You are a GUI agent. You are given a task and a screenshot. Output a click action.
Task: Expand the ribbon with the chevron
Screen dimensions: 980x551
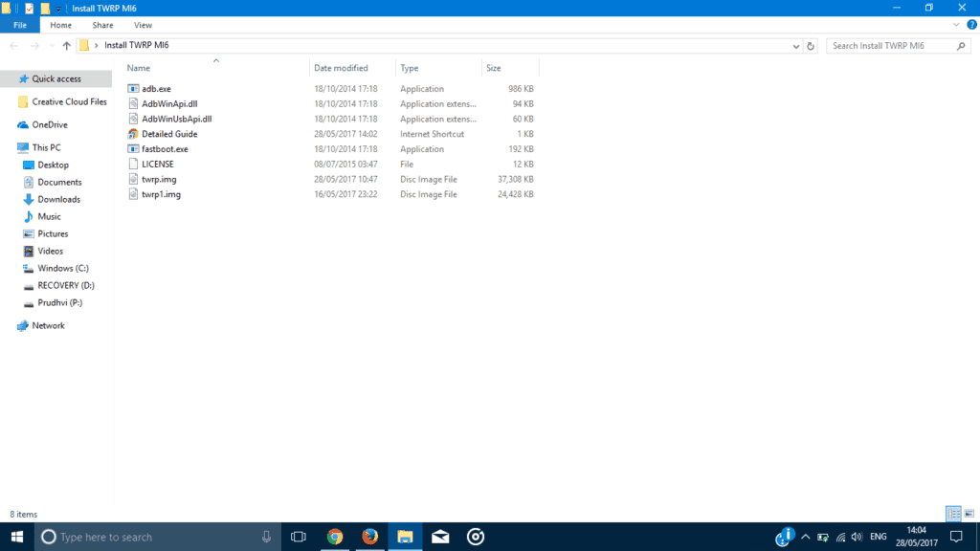click(956, 25)
